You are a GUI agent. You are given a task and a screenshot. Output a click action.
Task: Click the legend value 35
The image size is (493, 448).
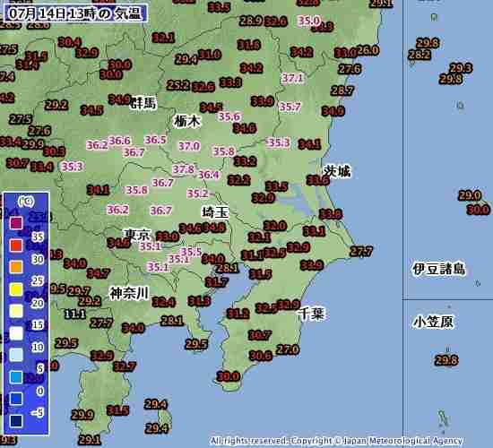point(38,237)
